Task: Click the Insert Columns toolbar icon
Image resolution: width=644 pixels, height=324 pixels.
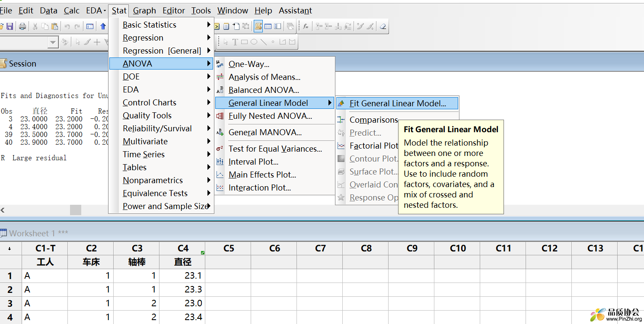Action: (338, 26)
